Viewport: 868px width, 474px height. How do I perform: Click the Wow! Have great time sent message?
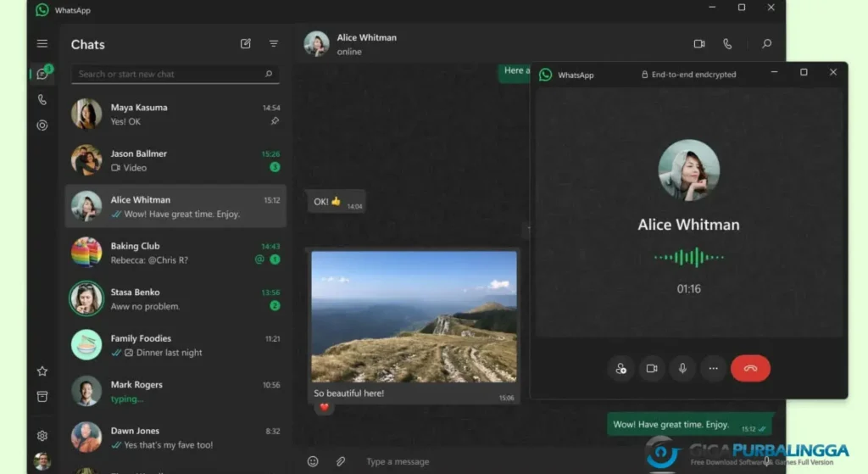[689, 425]
